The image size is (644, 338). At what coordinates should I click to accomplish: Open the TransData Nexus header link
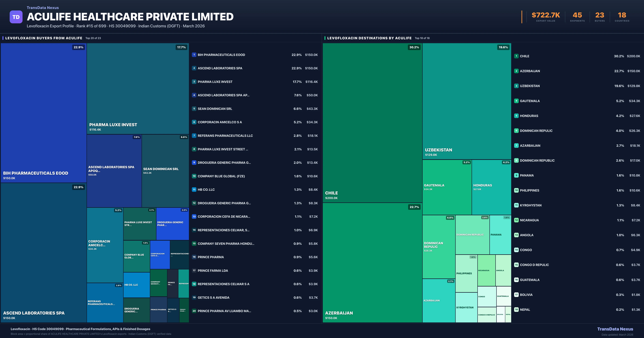(x=43, y=8)
